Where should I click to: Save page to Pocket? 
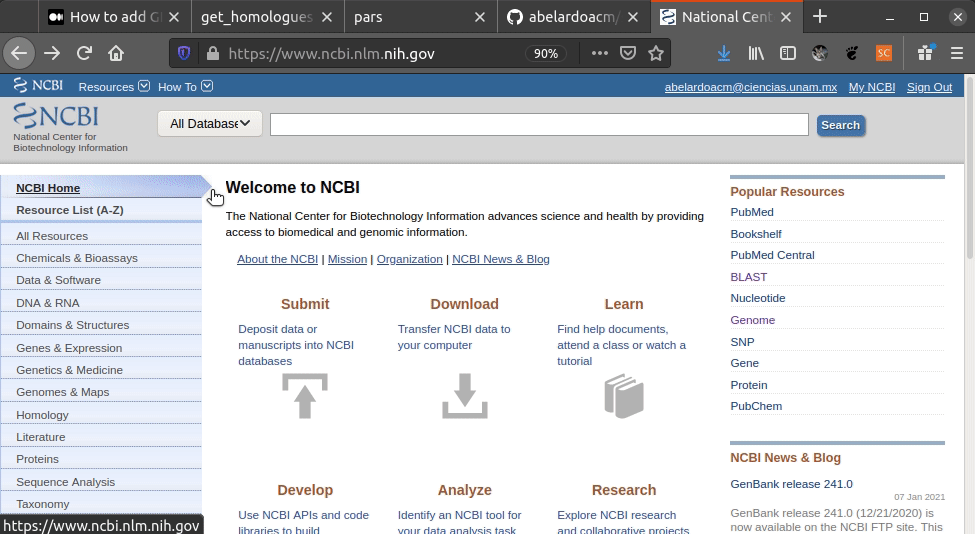(628, 53)
